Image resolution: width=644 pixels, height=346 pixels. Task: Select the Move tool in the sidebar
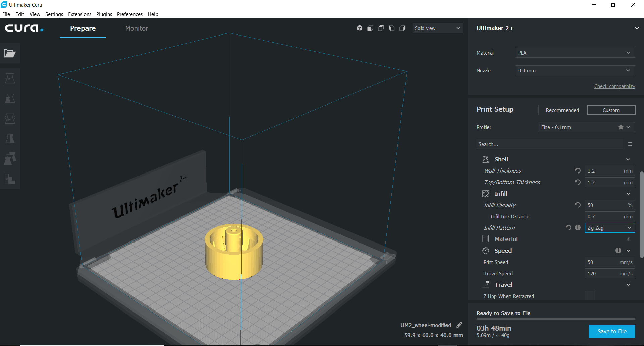[x=10, y=78]
